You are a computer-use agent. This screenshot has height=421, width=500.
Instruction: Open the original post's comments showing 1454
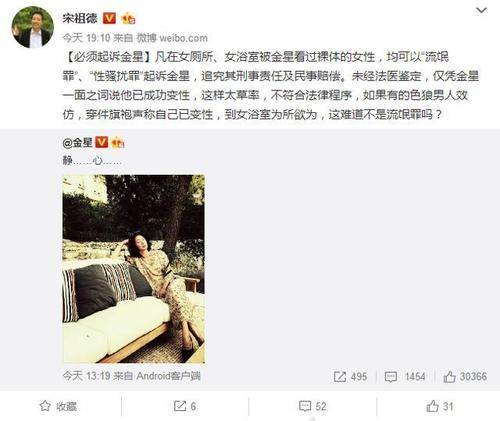point(405,377)
